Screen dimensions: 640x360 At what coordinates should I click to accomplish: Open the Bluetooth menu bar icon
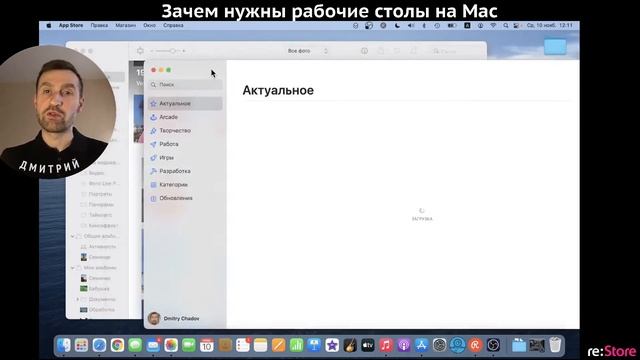pos(424,25)
